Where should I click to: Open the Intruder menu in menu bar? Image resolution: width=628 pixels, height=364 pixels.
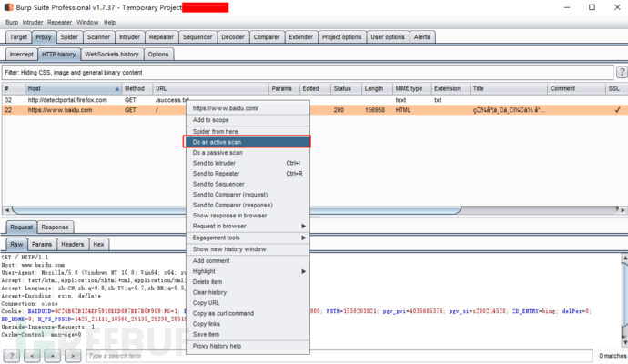tap(33, 22)
